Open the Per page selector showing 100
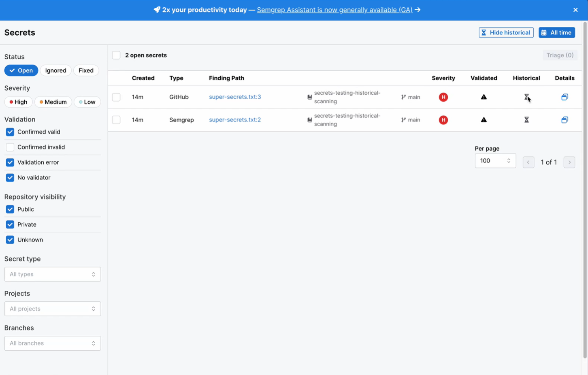 click(495, 161)
